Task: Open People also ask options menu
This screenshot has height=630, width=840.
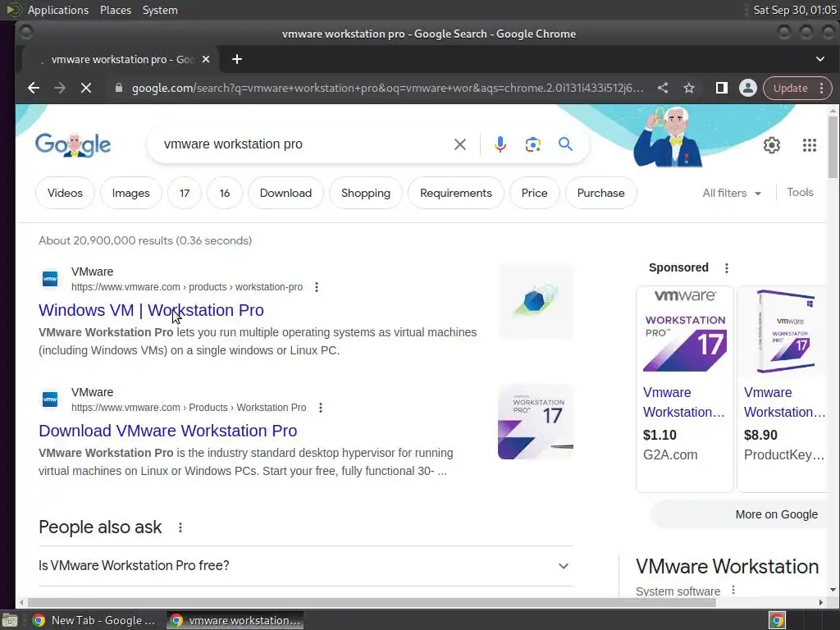Action: point(180,527)
